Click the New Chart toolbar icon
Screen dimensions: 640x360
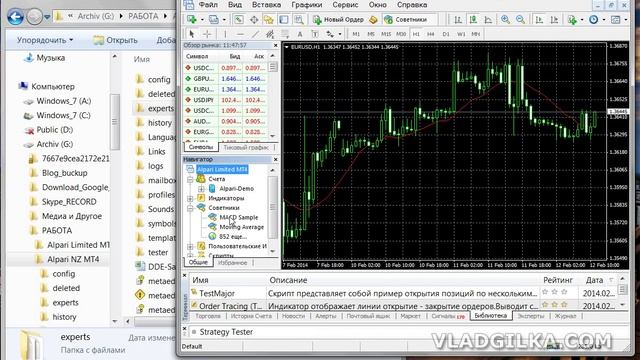192,19
